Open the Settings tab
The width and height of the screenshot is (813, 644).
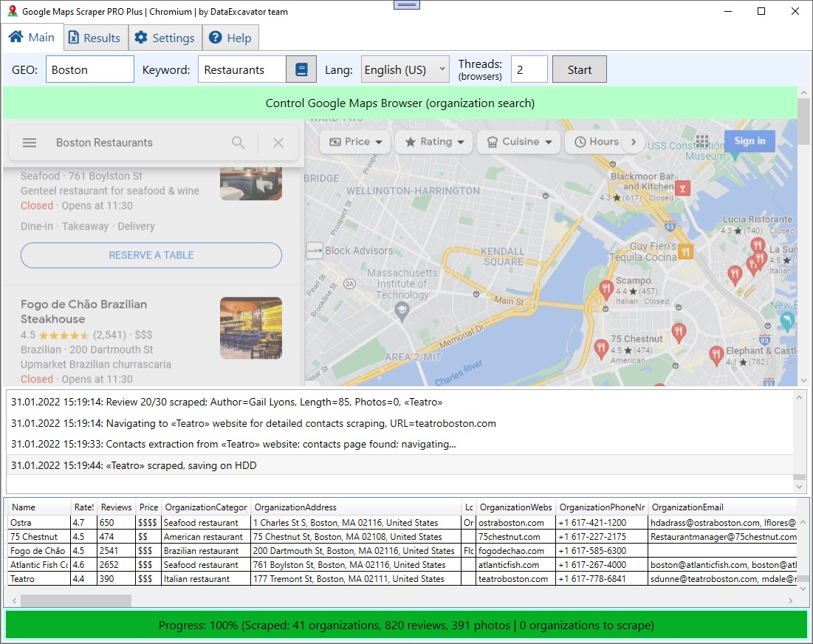click(x=165, y=38)
